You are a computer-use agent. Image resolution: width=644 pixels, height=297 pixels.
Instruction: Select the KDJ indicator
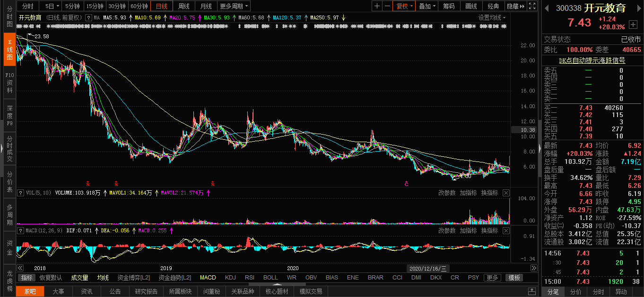tap(230, 278)
